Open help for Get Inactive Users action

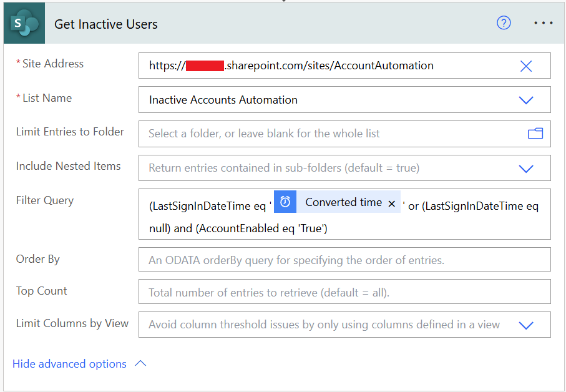click(x=504, y=23)
